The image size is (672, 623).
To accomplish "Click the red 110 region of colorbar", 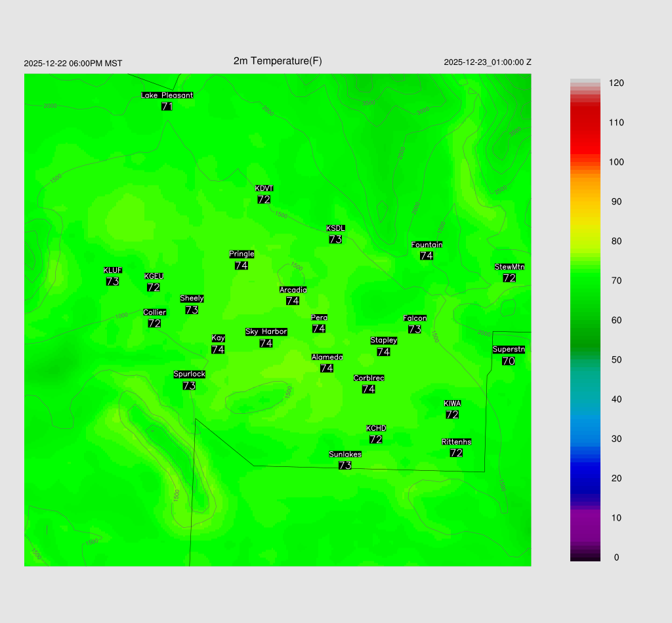I will pyautogui.click(x=585, y=123).
